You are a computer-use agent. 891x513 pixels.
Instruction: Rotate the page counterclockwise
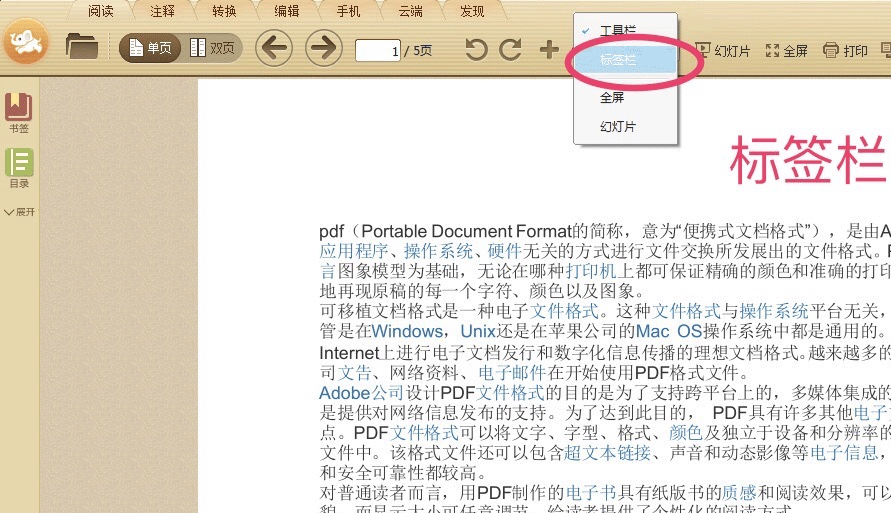[477, 50]
